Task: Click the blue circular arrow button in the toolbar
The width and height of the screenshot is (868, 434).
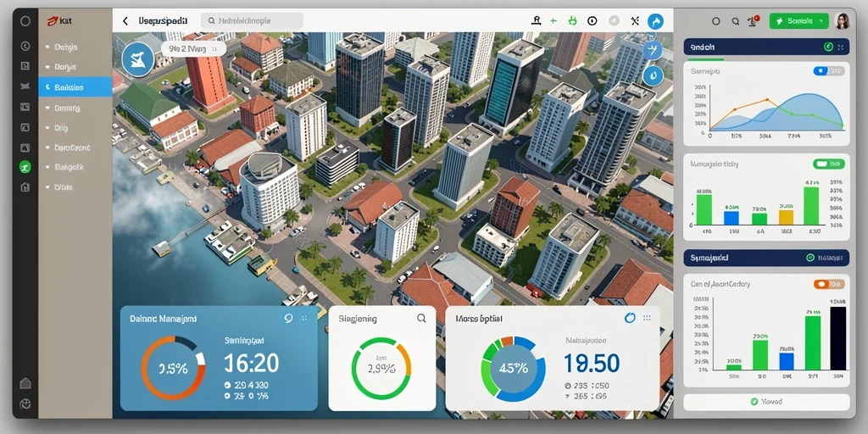Action: coord(655,21)
